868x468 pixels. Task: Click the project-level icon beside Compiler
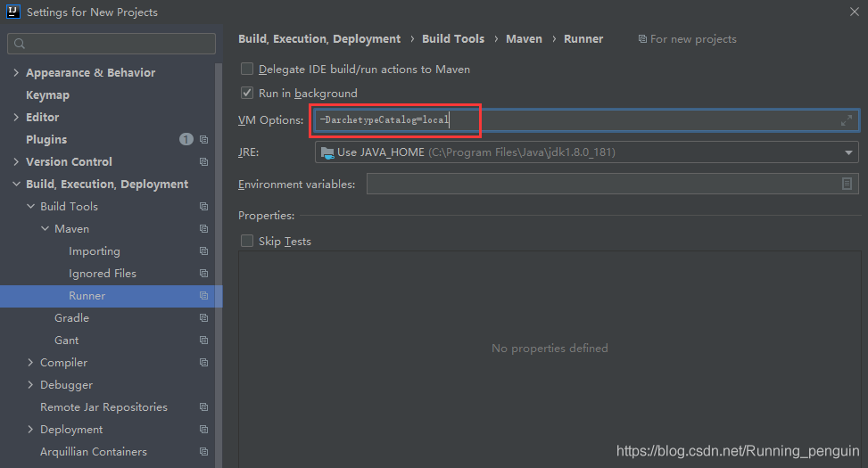click(203, 363)
